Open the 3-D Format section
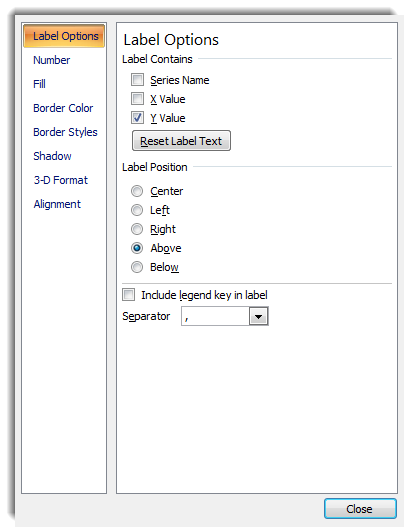 pyautogui.click(x=60, y=180)
